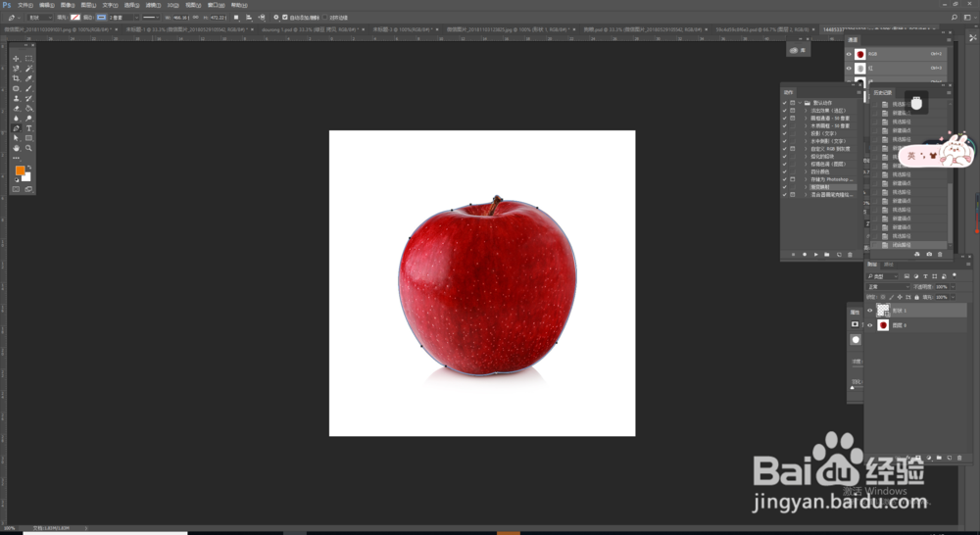Hide the RGB channel

pos(849,54)
